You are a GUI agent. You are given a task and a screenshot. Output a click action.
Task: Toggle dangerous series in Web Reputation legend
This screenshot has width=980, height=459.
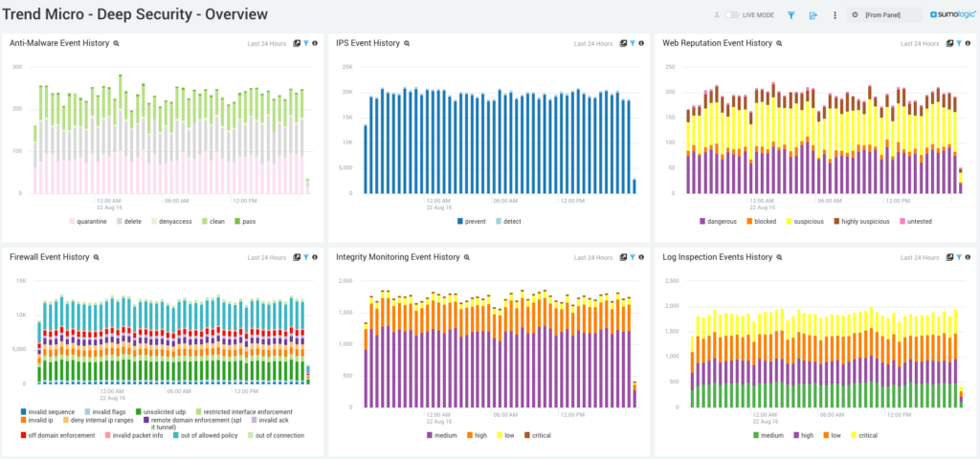click(x=718, y=221)
